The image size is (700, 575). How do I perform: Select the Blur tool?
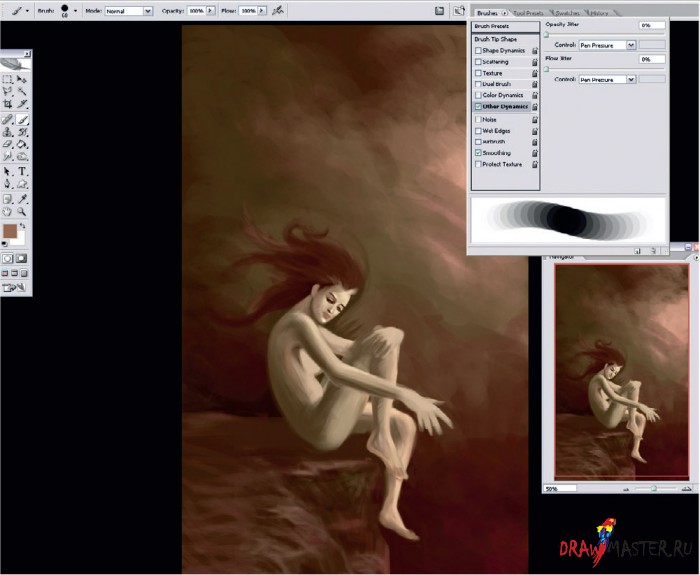(8, 156)
